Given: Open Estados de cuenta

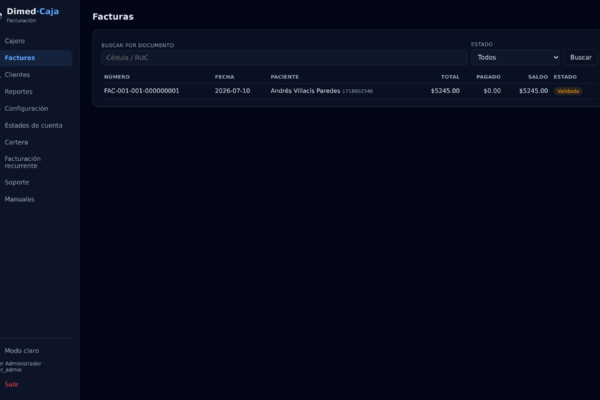Looking at the screenshot, I should [34, 125].
